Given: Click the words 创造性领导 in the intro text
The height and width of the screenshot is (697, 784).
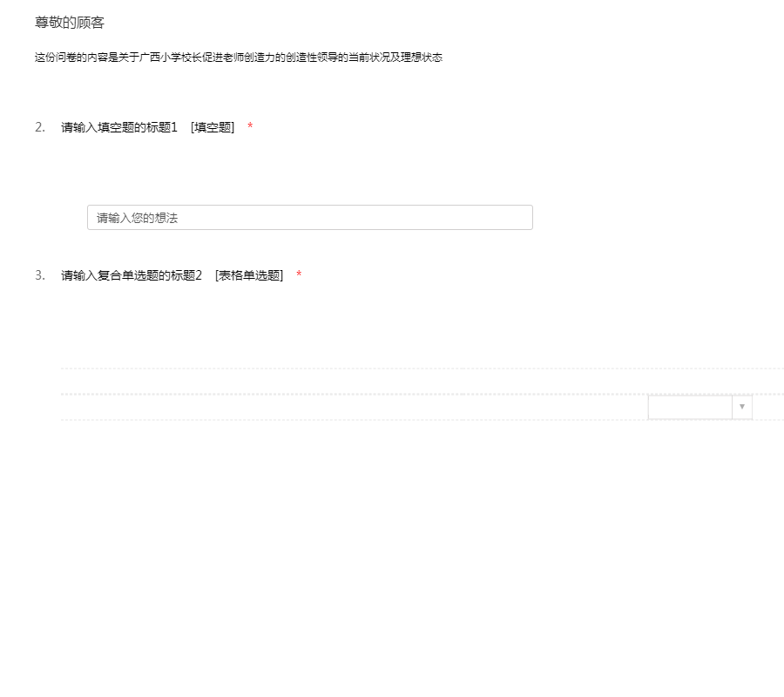Looking at the screenshot, I should tap(311, 58).
